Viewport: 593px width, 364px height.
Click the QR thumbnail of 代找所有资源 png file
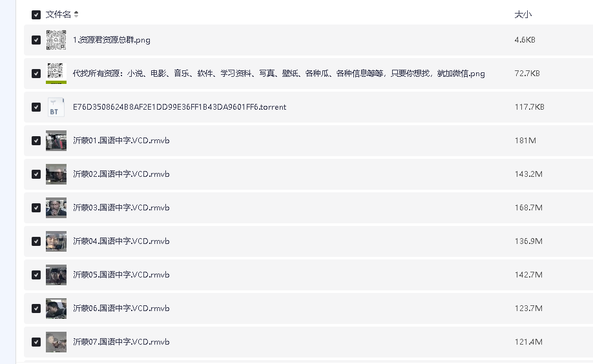point(56,74)
